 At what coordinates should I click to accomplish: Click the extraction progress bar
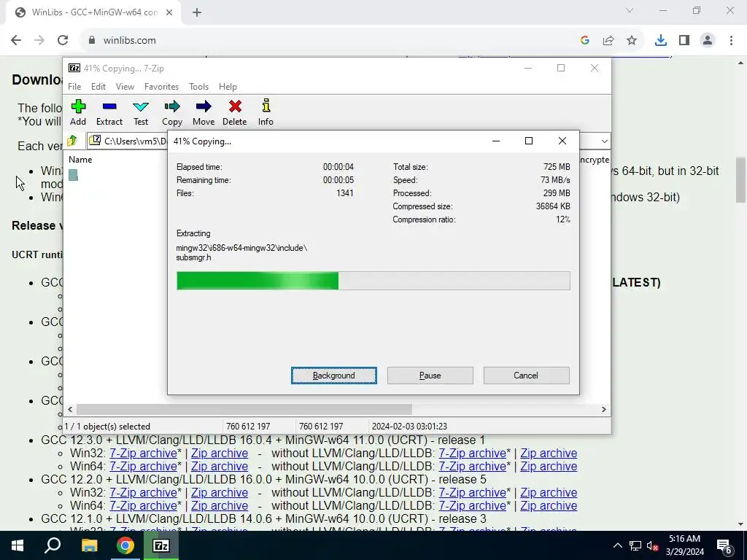coord(373,281)
